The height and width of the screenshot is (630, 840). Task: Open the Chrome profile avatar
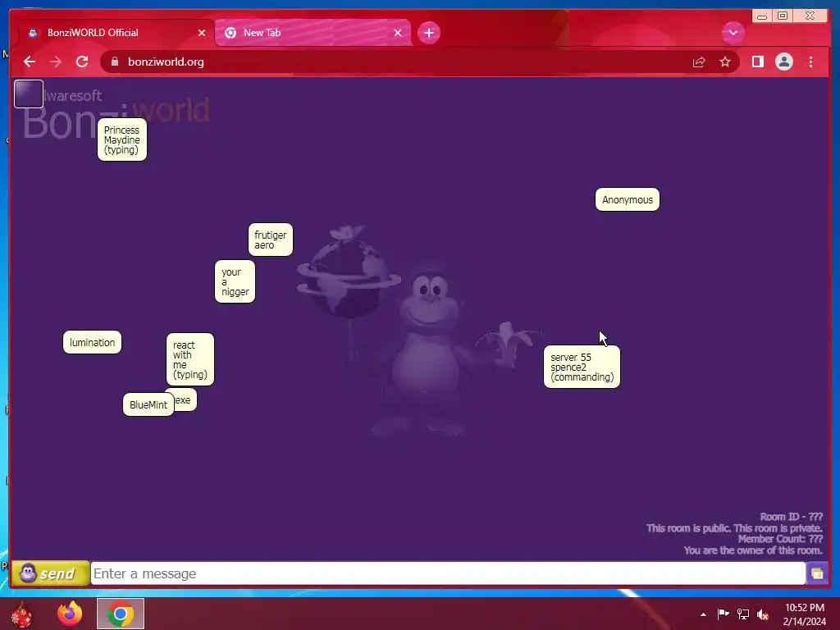pyautogui.click(x=783, y=62)
